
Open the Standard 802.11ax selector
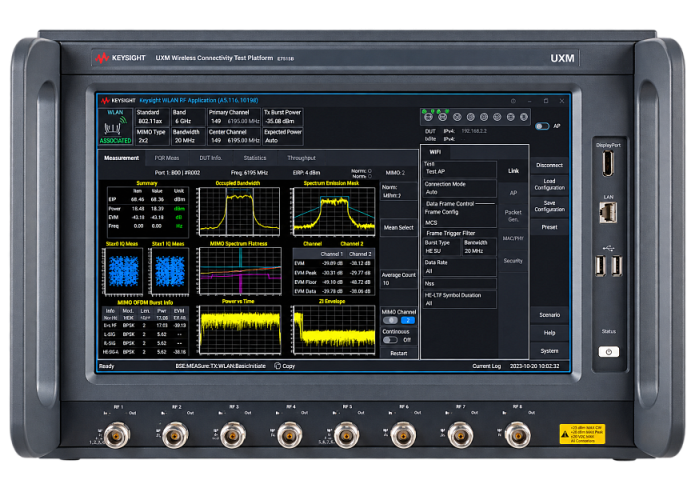[x=152, y=117]
